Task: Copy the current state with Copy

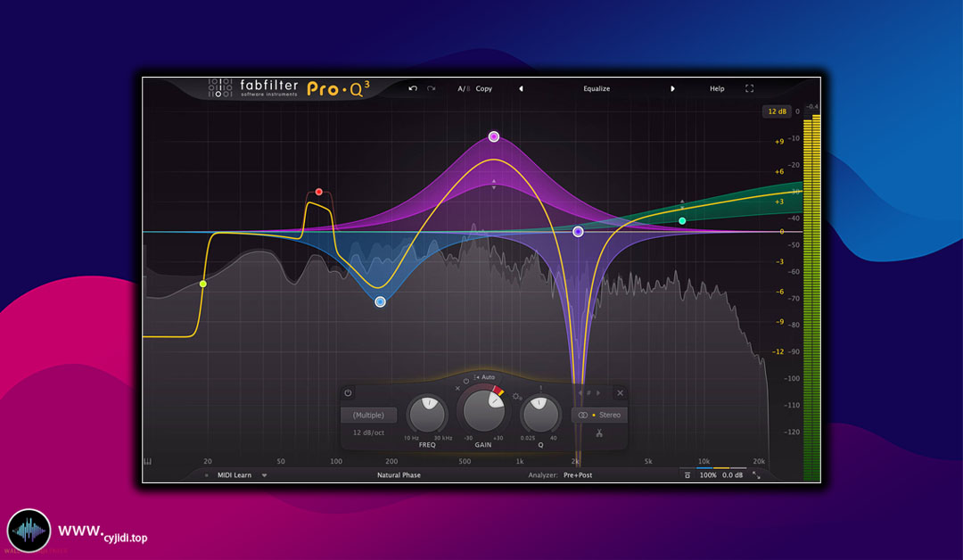Action: pyautogui.click(x=484, y=88)
